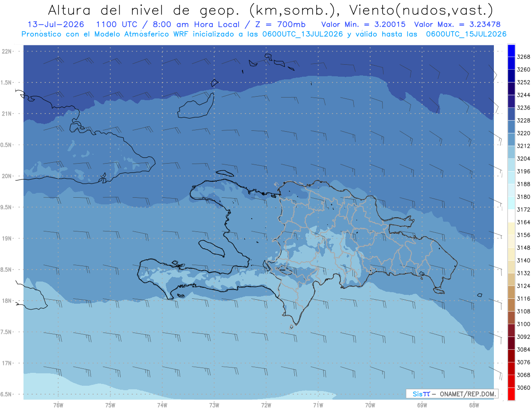Pick the bright red swatch below 3060

click(x=511, y=394)
